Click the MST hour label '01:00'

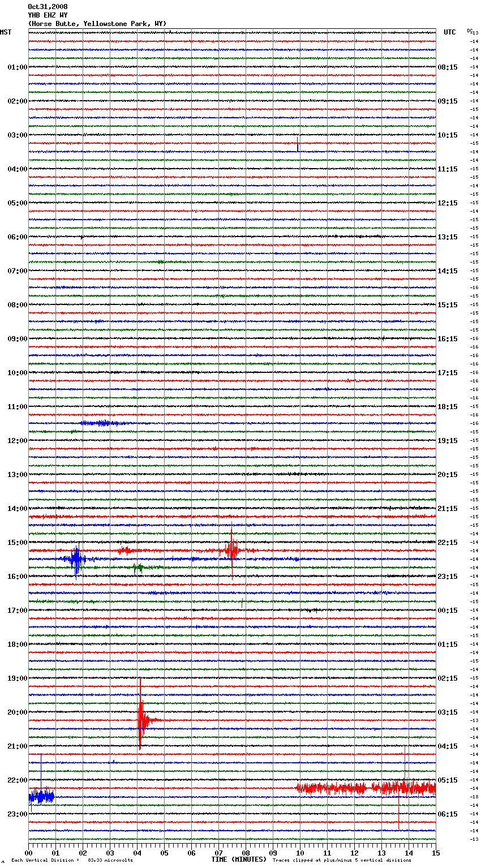(x=18, y=67)
